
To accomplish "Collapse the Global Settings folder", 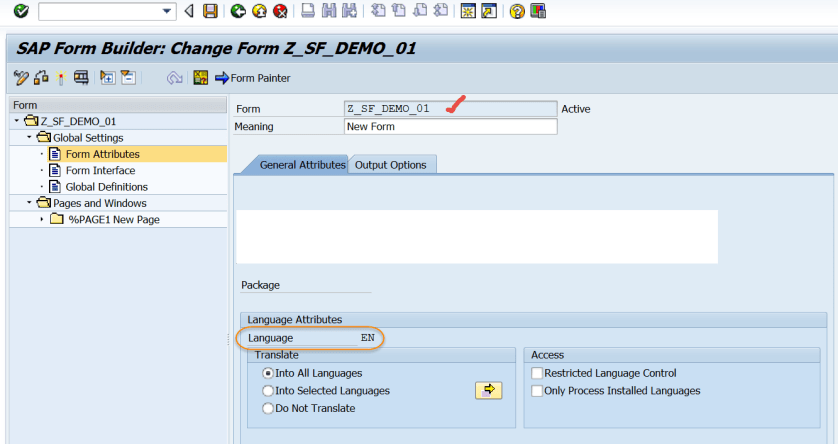I will [x=29, y=137].
